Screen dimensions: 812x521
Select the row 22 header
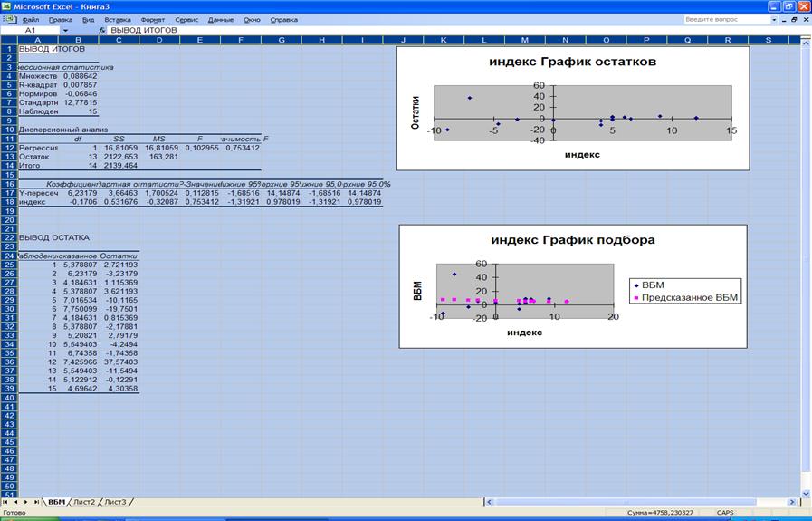click(9, 236)
